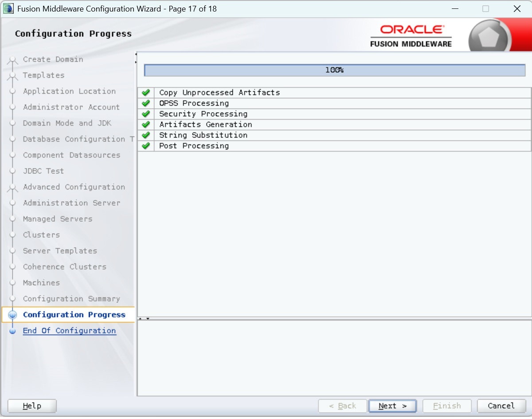Click green check beside Post Processing
The image size is (532, 419).
tap(146, 146)
